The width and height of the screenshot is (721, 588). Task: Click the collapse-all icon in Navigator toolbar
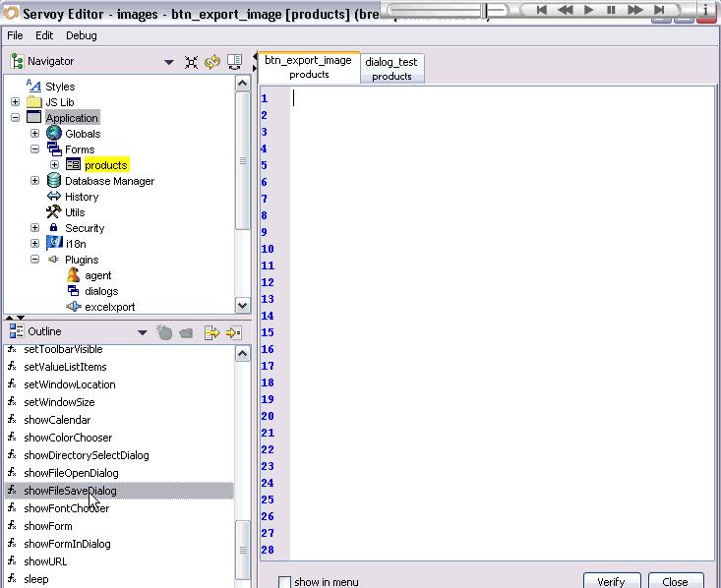point(191,62)
